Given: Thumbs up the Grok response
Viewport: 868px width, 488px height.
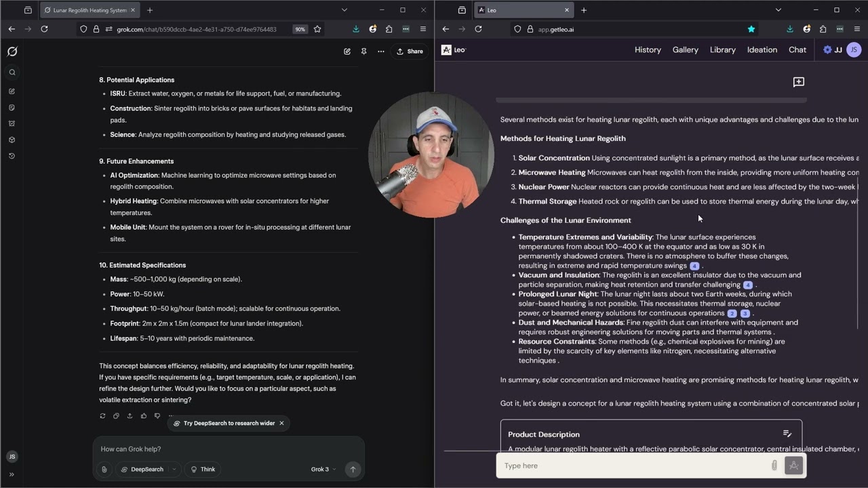Looking at the screenshot, I should coord(143,416).
